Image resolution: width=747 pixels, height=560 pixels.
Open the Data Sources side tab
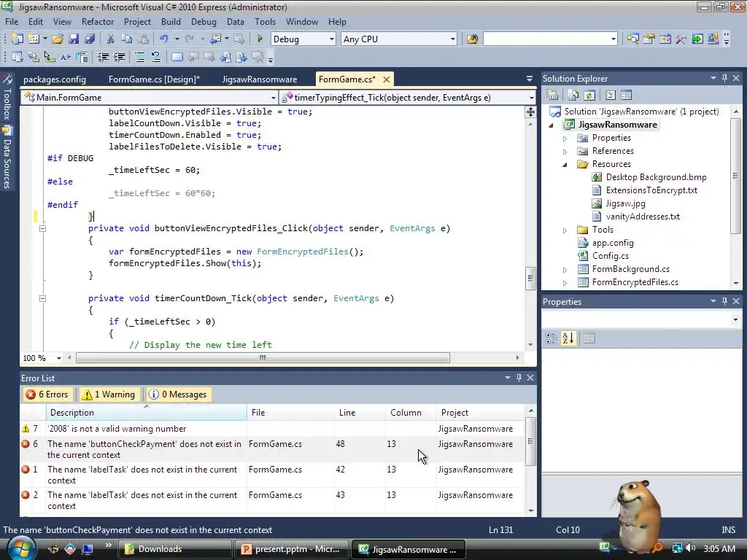[x=7, y=158]
